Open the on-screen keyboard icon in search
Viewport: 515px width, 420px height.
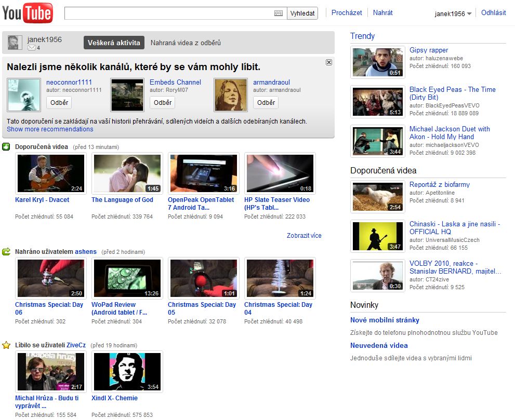278,13
